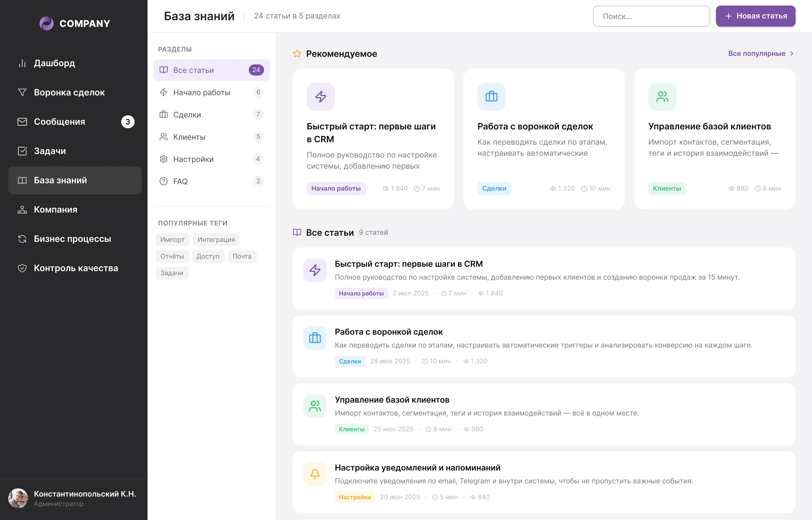Viewport: 812px width, 520px height.
Task: Click the Доступ tag
Action: pyautogui.click(x=208, y=256)
